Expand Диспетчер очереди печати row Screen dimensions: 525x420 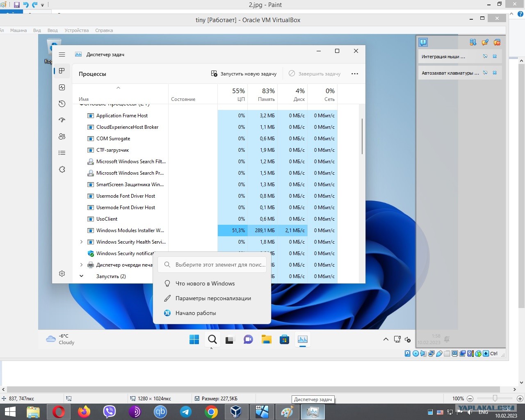[x=81, y=265]
